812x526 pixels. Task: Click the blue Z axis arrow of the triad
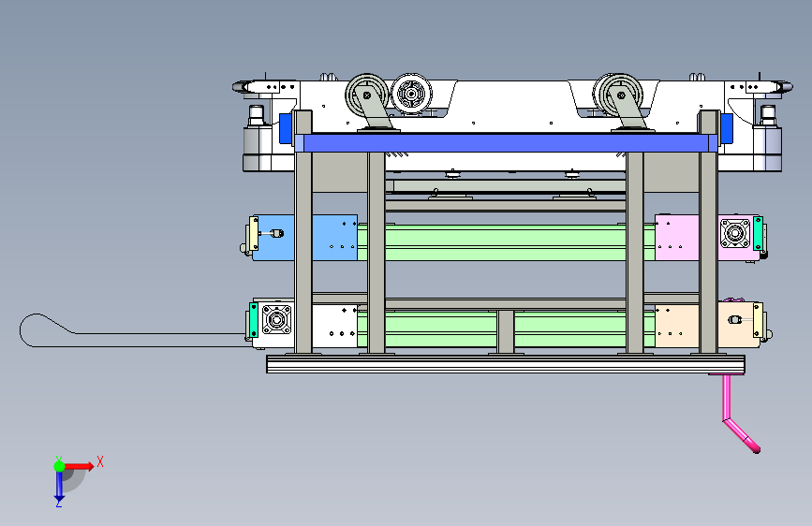[x=59, y=486]
